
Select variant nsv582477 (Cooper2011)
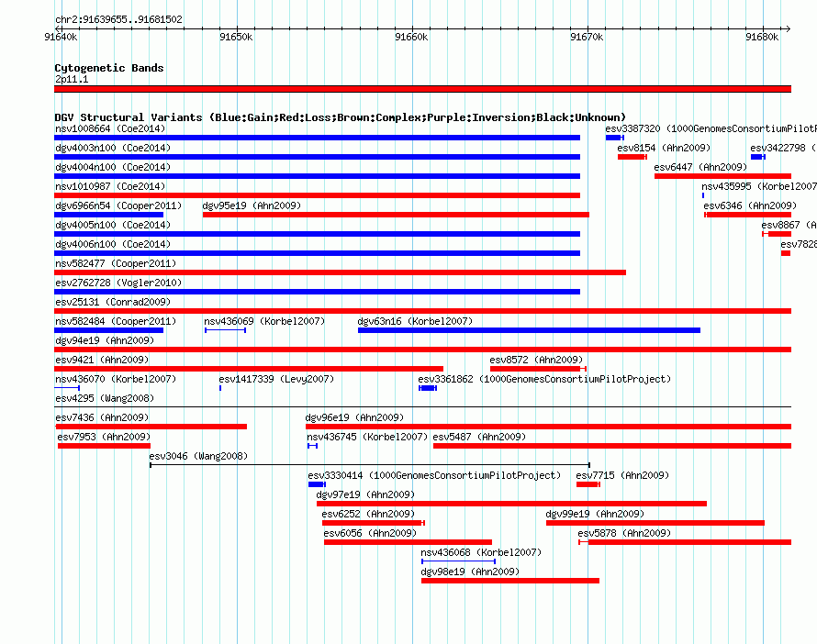tap(340, 272)
